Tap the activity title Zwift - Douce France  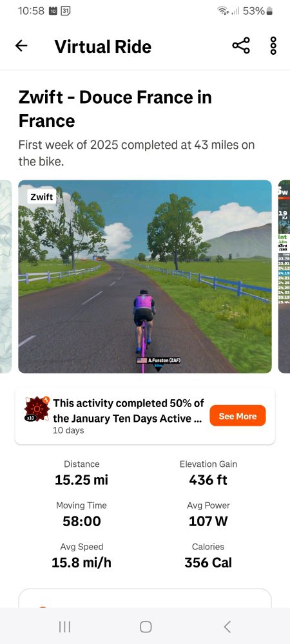[x=115, y=109]
